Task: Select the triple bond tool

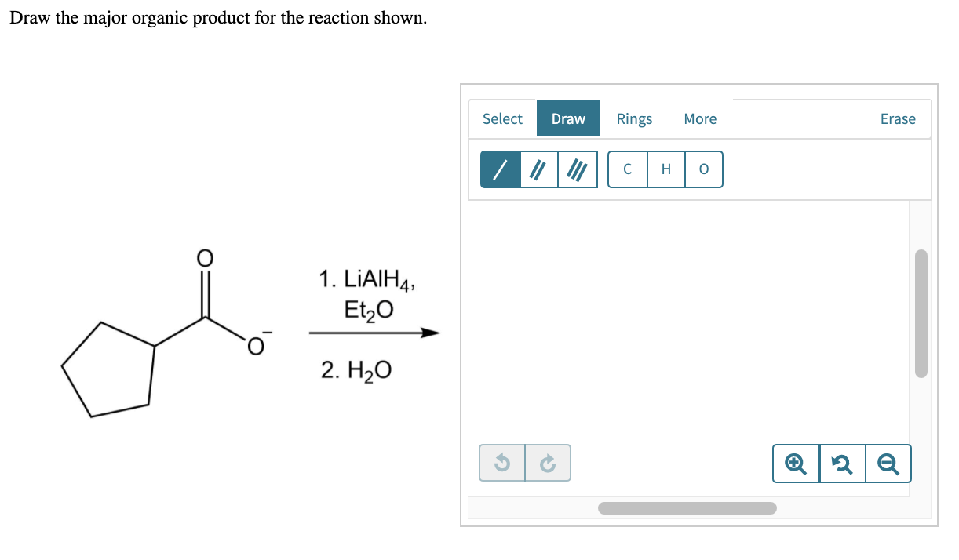Action: point(578,169)
